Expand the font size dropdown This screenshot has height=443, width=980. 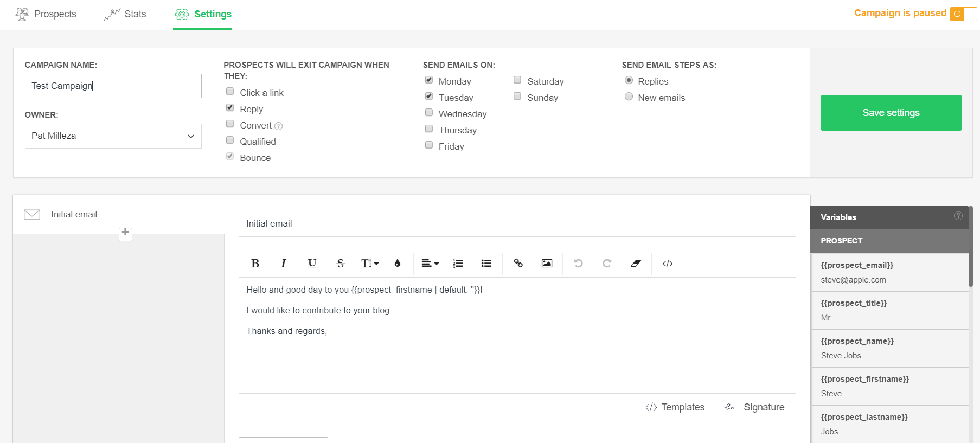pyautogui.click(x=370, y=264)
